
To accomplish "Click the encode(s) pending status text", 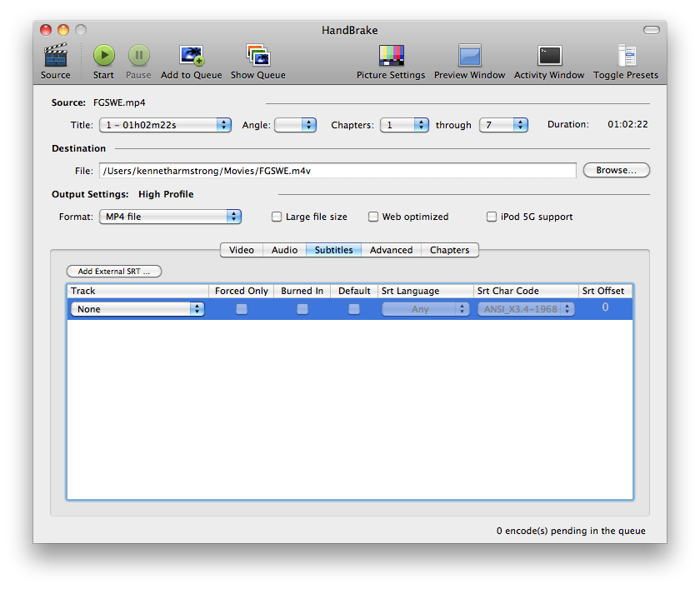I will pyautogui.click(x=571, y=531).
